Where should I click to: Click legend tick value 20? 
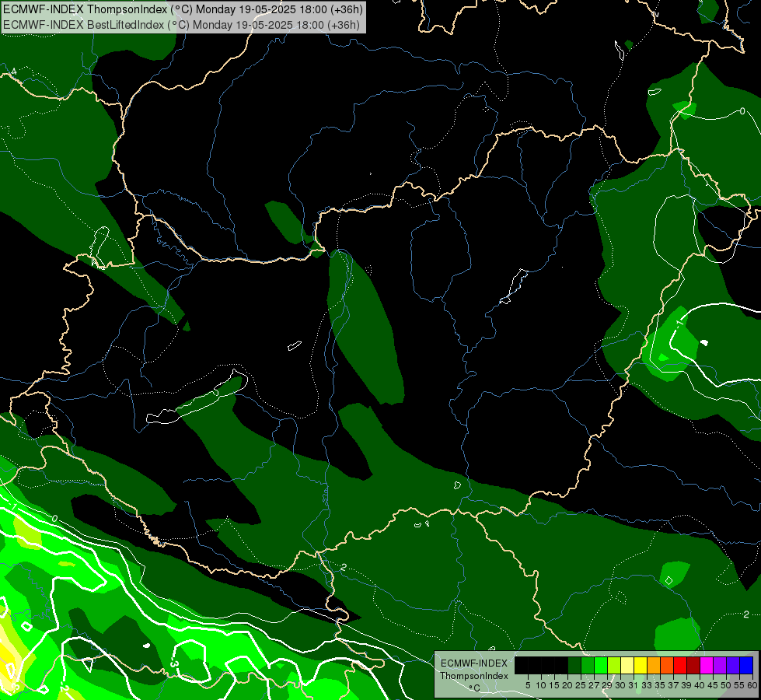pos(567,685)
